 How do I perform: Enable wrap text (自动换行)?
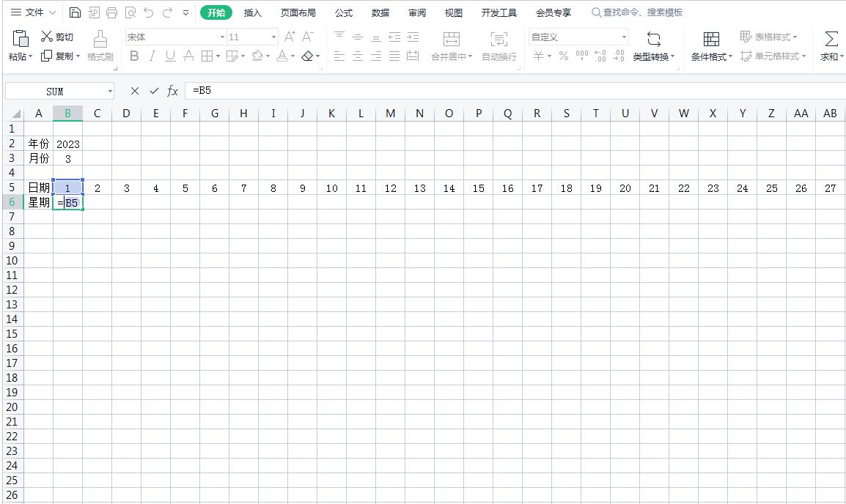[499, 45]
